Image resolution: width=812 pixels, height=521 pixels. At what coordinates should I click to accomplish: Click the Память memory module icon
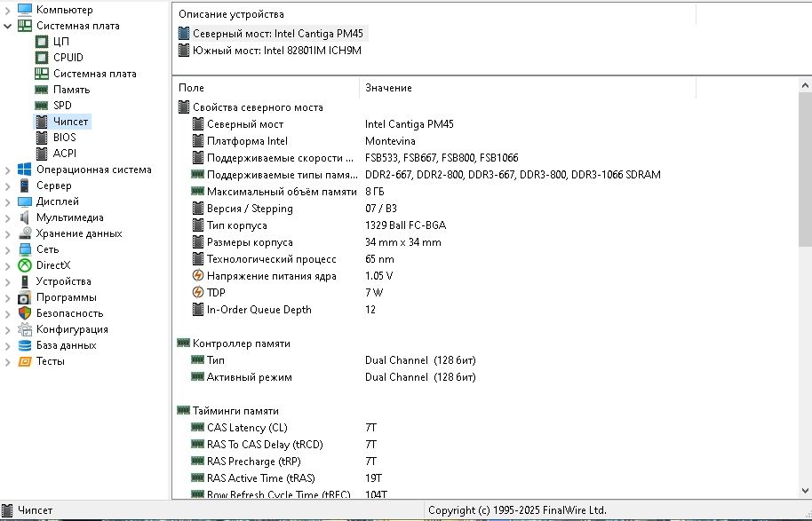click(x=42, y=90)
